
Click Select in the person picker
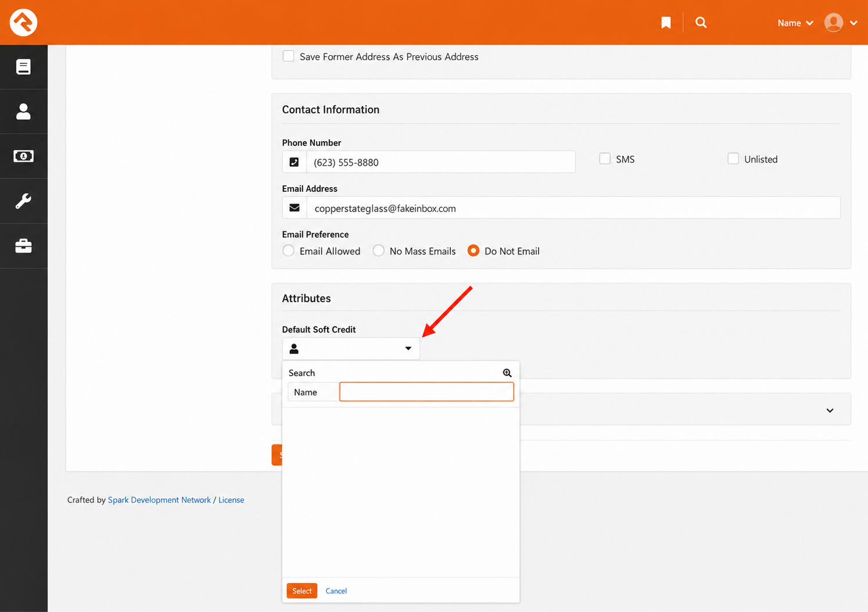pyautogui.click(x=302, y=590)
